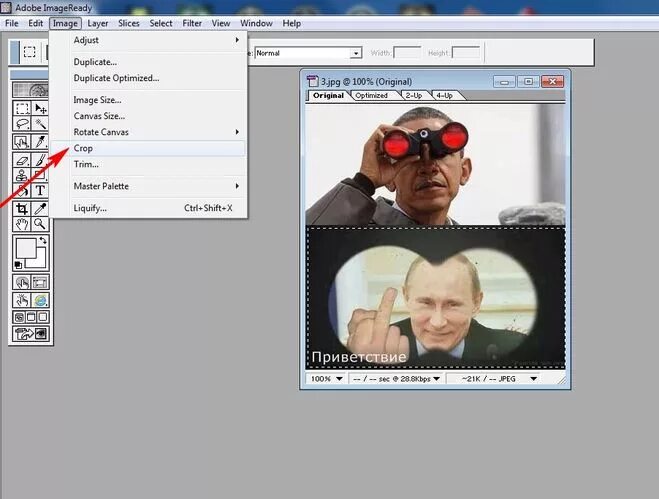Open the Edit menu
The width and height of the screenshot is (659, 499).
(x=36, y=24)
